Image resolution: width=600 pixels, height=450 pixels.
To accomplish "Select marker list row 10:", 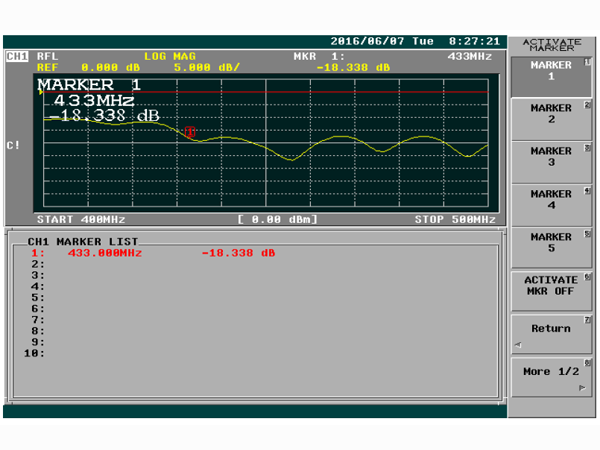I will (34, 353).
